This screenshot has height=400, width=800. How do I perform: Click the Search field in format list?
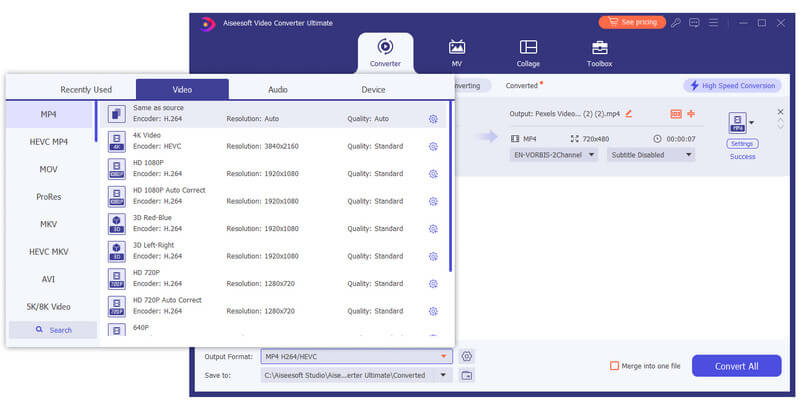53,330
